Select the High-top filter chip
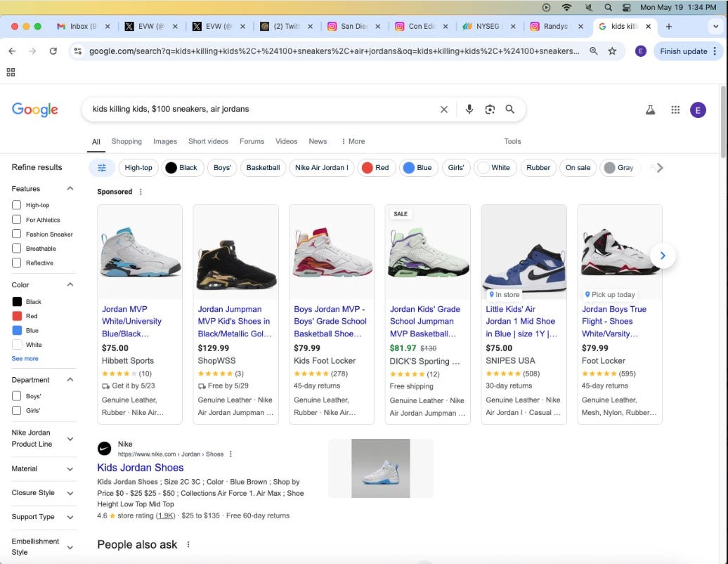 (138, 168)
